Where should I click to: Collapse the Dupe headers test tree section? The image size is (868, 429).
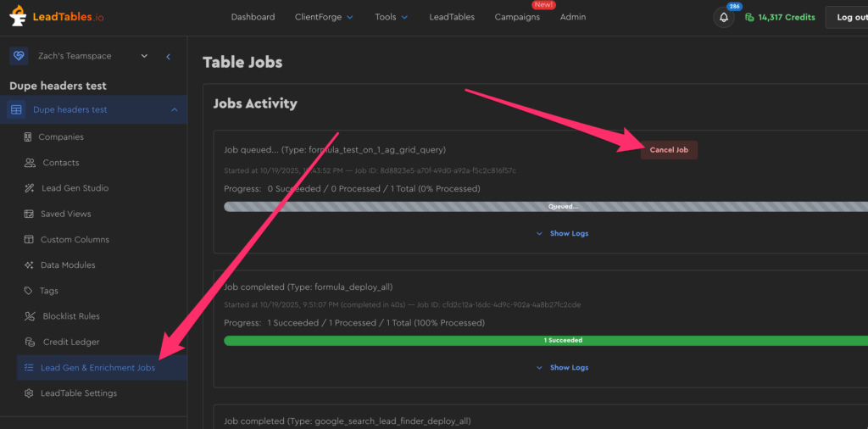174,109
